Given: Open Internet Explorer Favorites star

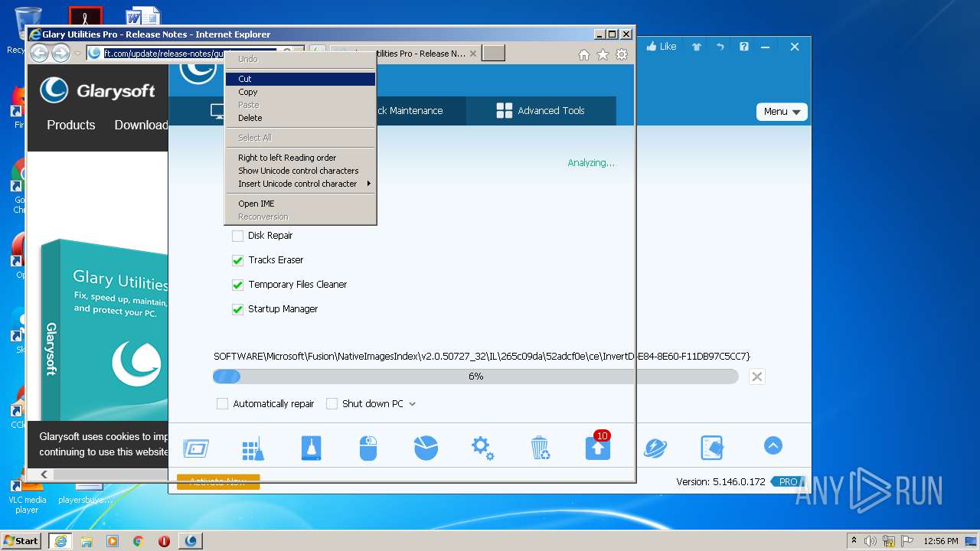Looking at the screenshot, I should click(x=603, y=54).
